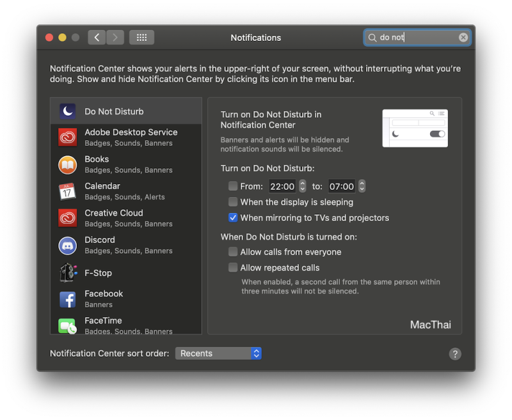Uncheck 'When mirroring to TVs and projectors'

coord(234,218)
